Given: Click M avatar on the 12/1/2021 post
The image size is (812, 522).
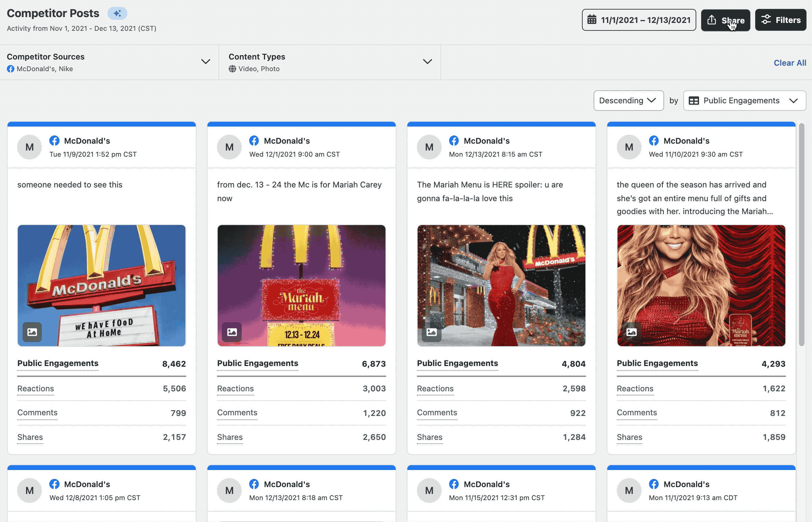Looking at the screenshot, I should pyautogui.click(x=229, y=147).
